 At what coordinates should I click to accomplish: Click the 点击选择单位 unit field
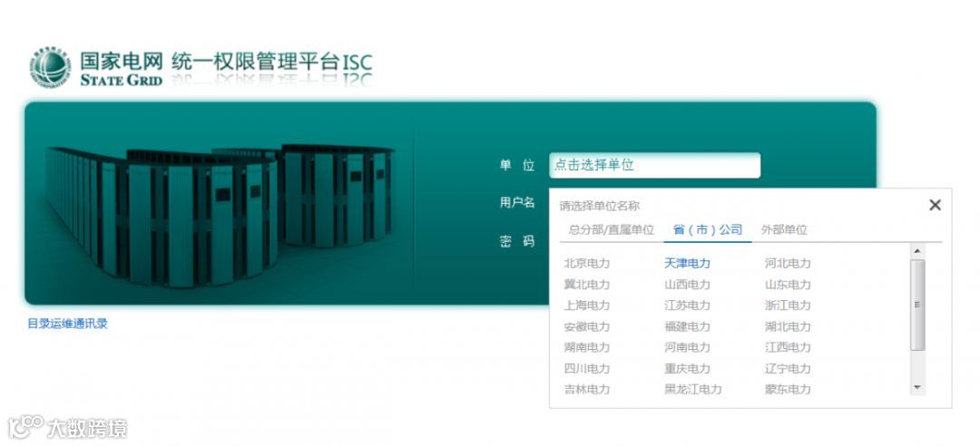click(x=654, y=166)
